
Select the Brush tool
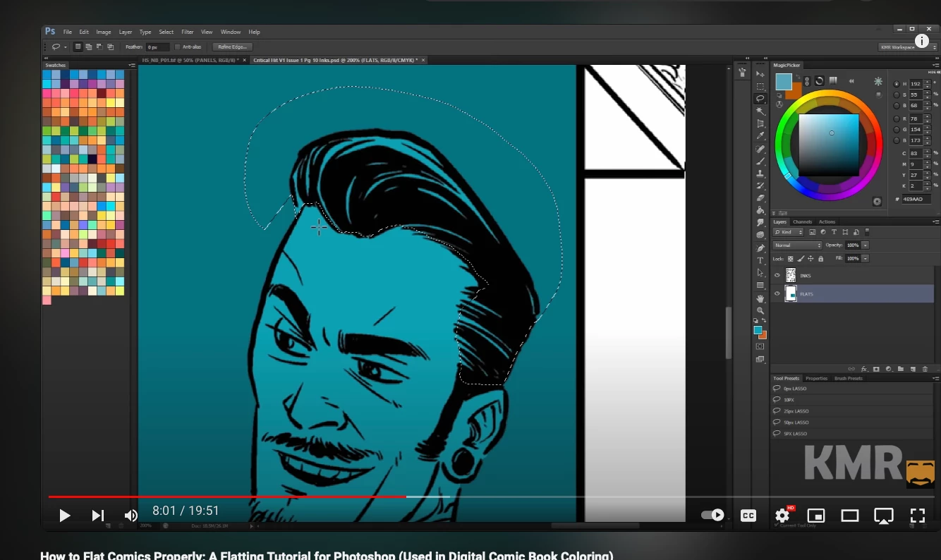click(x=760, y=161)
